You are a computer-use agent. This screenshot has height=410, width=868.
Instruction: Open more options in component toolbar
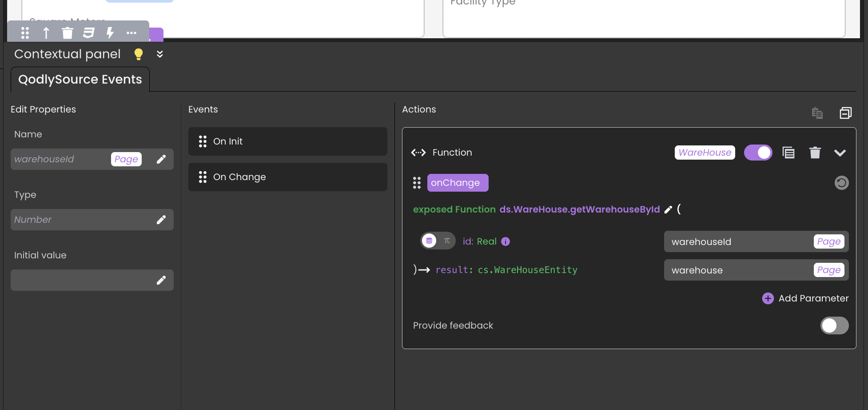pyautogui.click(x=131, y=33)
